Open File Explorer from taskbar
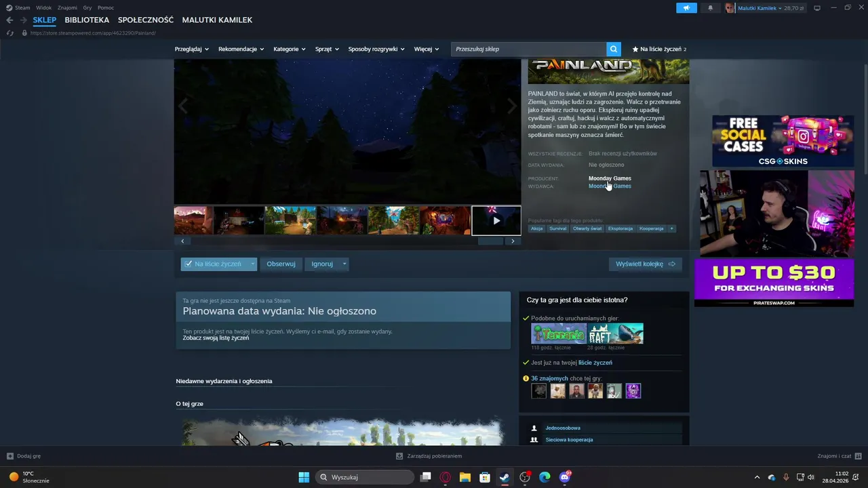 click(465, 477)
